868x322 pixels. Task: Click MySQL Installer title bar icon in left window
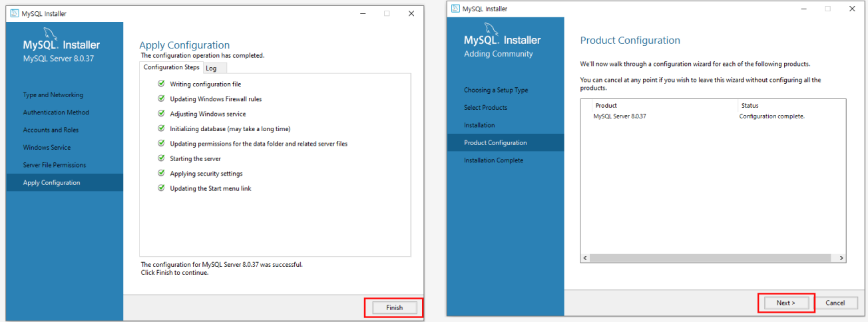pyautogui.click(x=15, y=13)
